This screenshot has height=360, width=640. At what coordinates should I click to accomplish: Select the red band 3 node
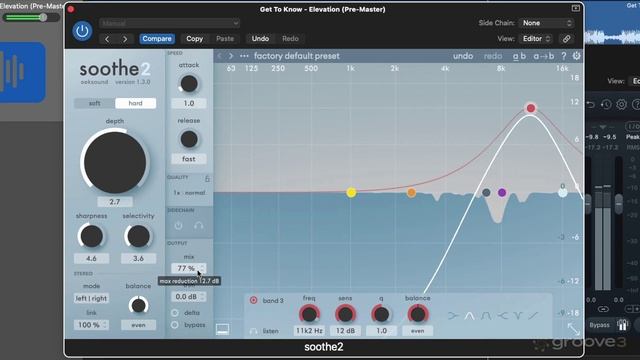tap(531, 108)
